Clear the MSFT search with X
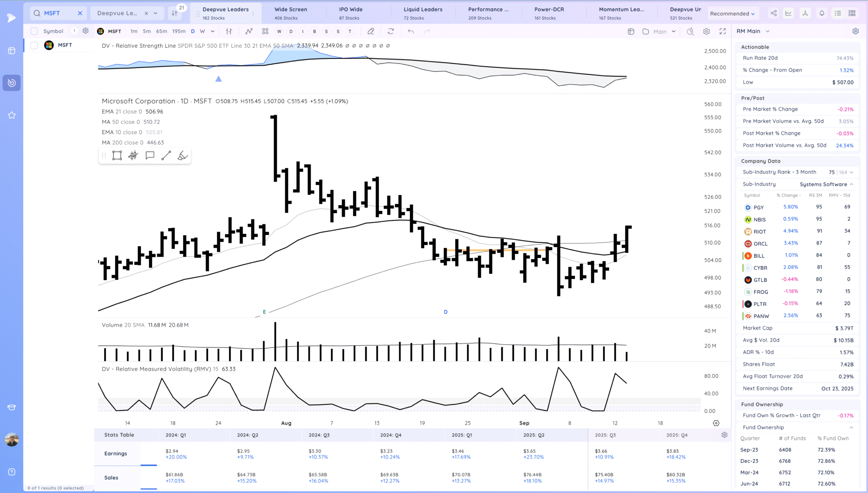This screenshot has width=868, height=493. click(80, 13)
